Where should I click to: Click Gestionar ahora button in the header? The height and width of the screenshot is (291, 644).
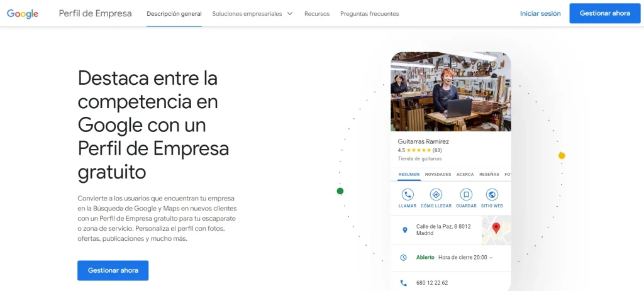tap(604, 14)
